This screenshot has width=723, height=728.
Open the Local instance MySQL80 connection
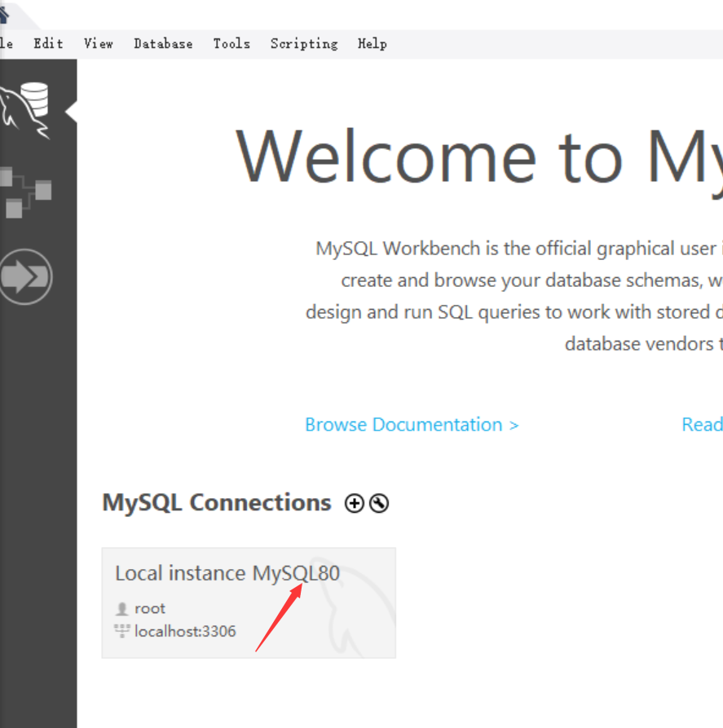[249, 602]
